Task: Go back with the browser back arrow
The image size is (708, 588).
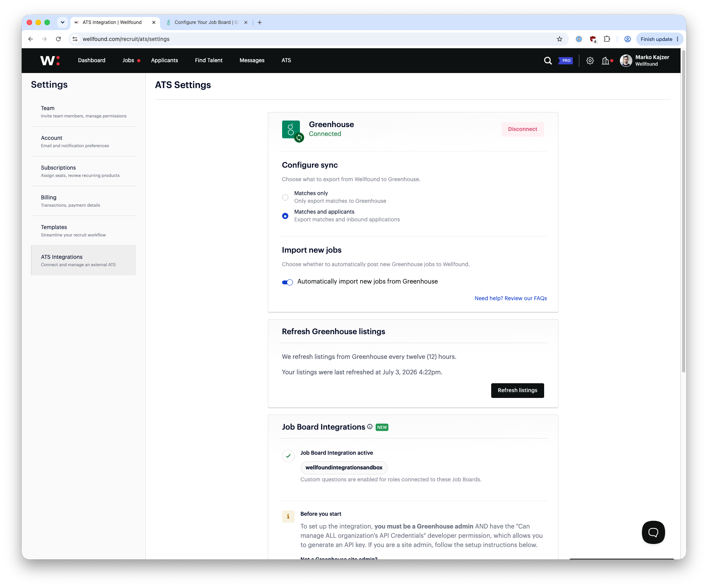Action: pos(31,39)
